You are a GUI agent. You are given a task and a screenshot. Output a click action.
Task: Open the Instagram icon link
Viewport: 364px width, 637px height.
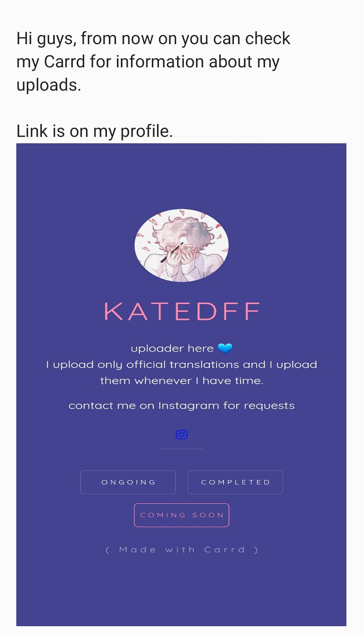182,435
